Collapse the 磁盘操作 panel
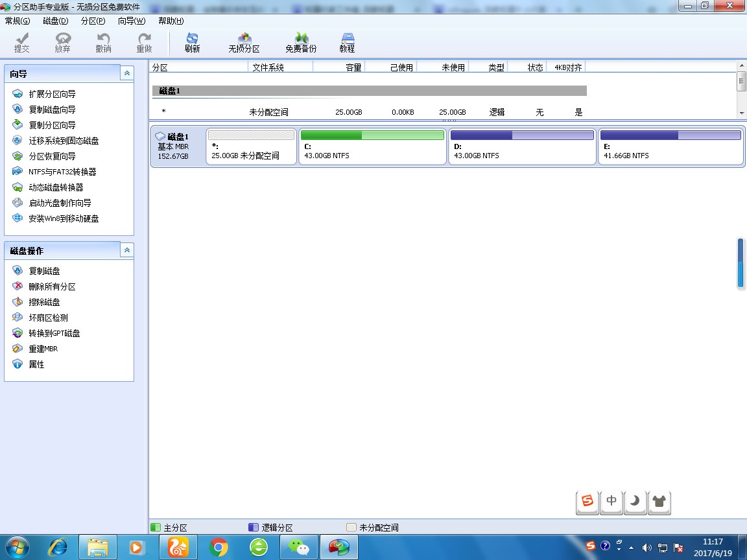The width and height of the screenshot is (747, 560). coord(127,250)
